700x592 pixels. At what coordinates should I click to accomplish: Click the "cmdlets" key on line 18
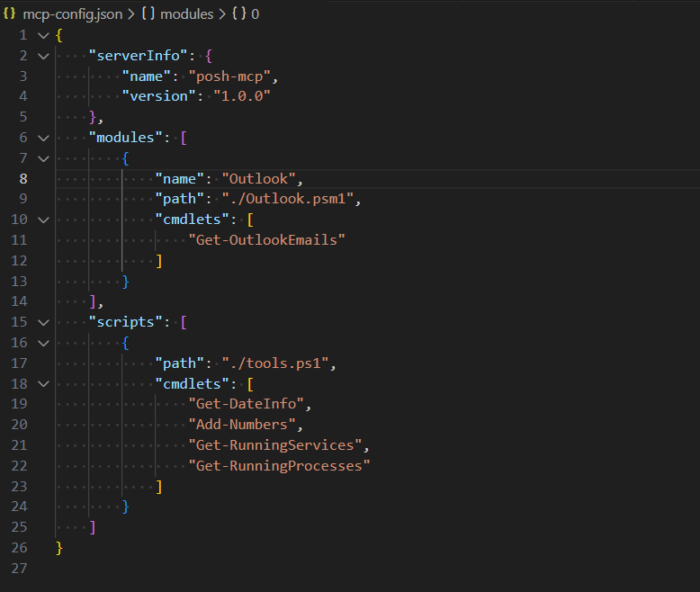click(x=192, y=383)
